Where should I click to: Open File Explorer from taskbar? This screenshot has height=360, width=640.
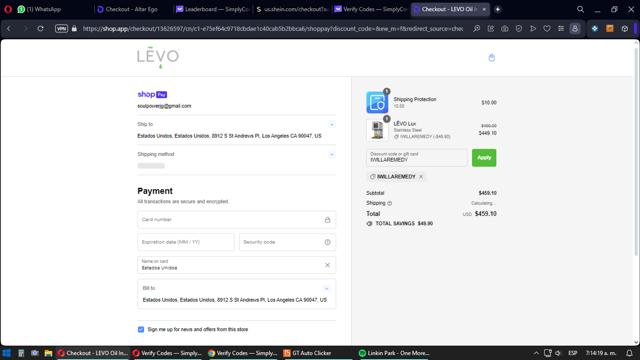pos(49,353)
